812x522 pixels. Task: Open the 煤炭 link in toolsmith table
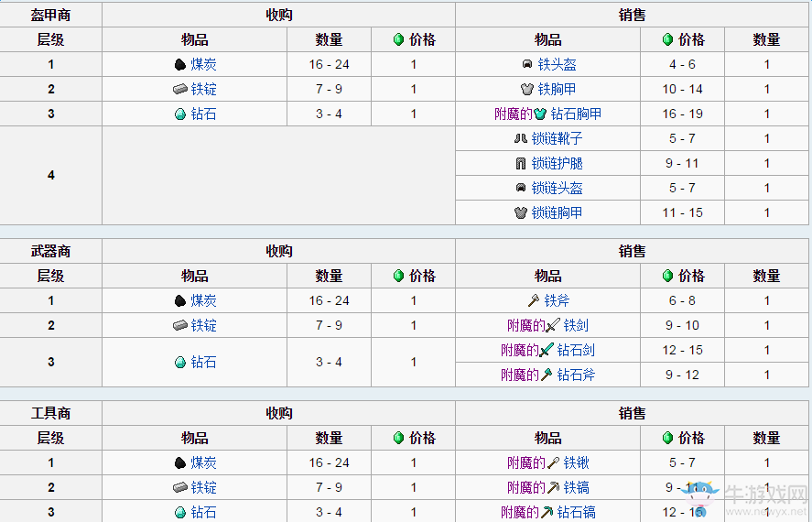point(203,463)
